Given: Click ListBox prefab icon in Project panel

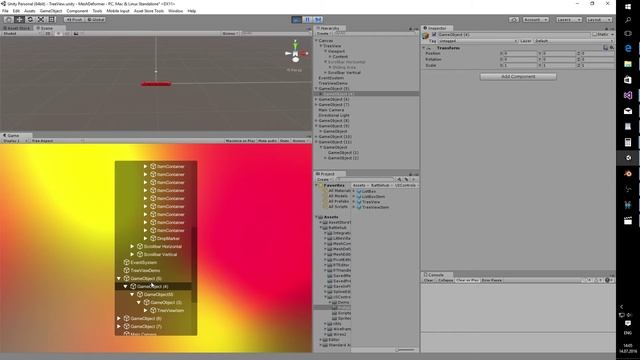Looking at the screenshot, I should 359,191.
